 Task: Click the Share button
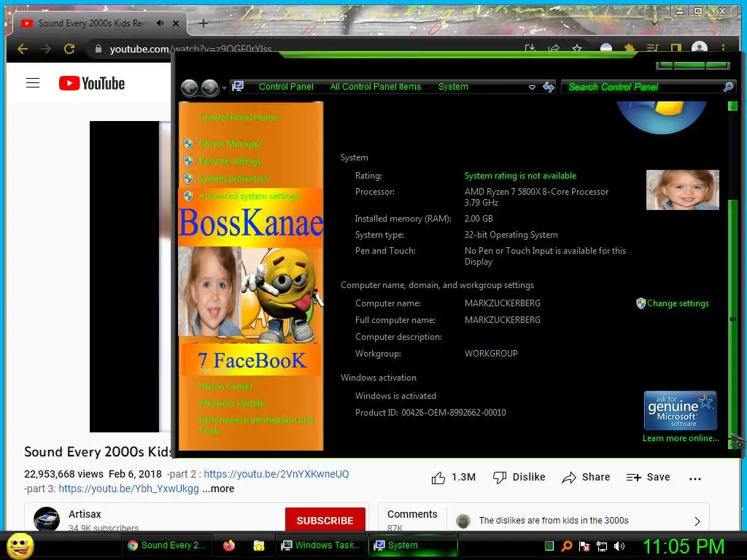coord(586,477)
